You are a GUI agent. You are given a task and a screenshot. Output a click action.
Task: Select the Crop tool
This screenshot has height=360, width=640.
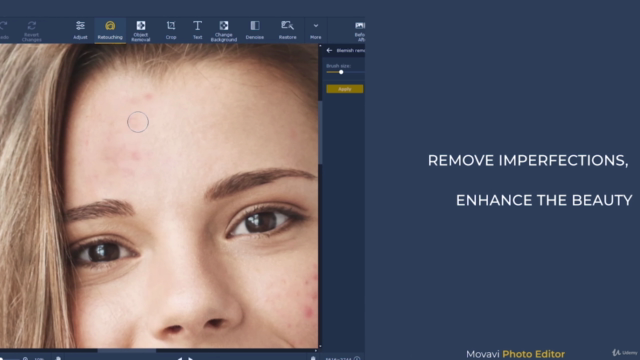tap(171, 30)
